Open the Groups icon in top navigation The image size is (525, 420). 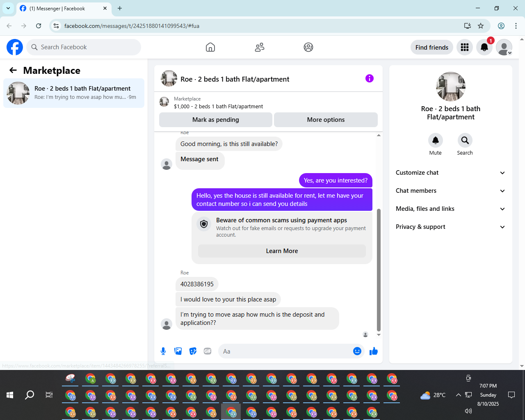click(x=308, y=47)
